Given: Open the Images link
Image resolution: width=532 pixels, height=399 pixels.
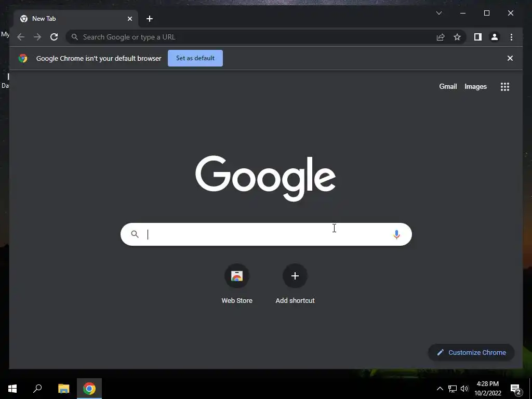Looking at the screenshot, I should pyautogui.click(x=475, y=87).
